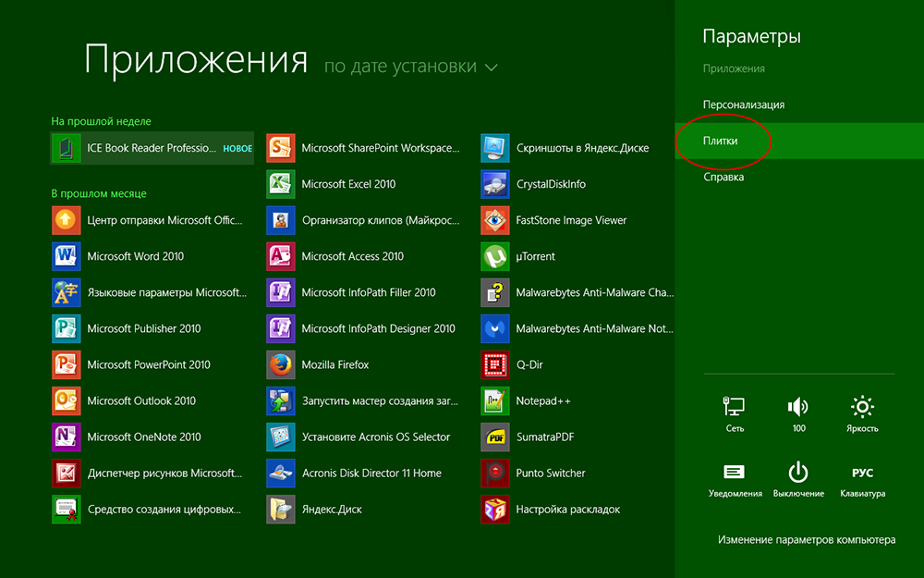
Task: Open the ICE Book Reader Professional icon
Action: (66, 148)
